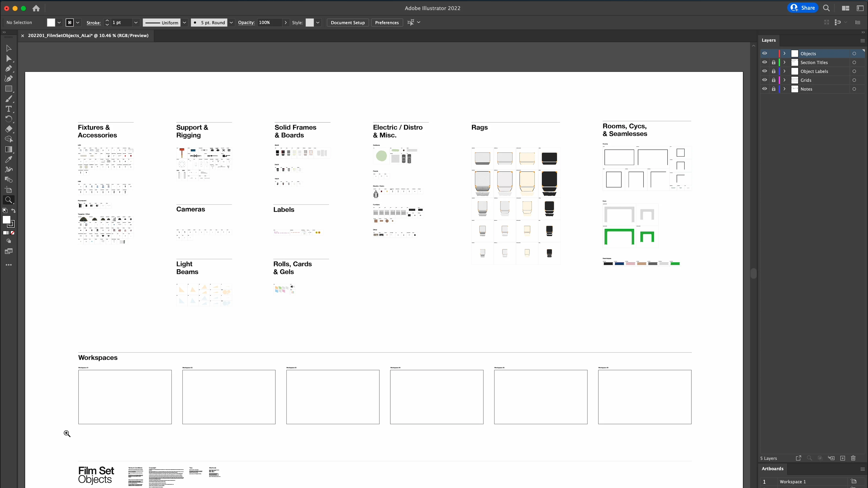Open the 5 pt. Round brush dropdown

231,23
